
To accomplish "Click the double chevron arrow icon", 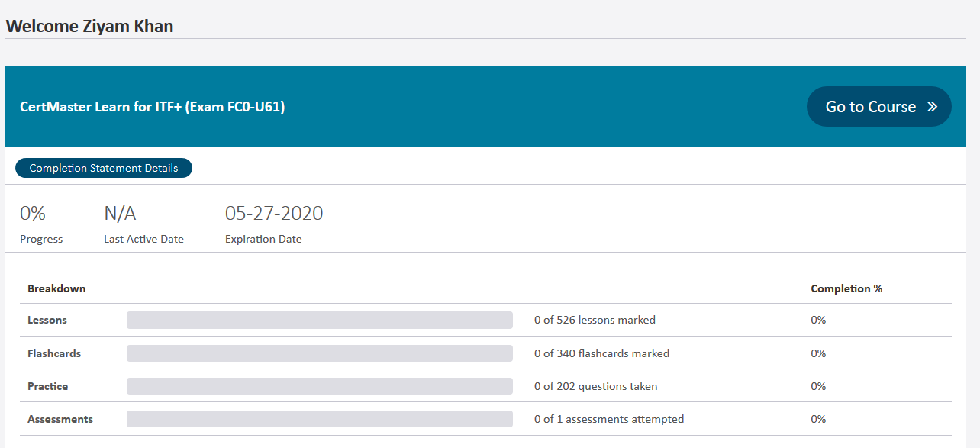I will click(932, 107).
